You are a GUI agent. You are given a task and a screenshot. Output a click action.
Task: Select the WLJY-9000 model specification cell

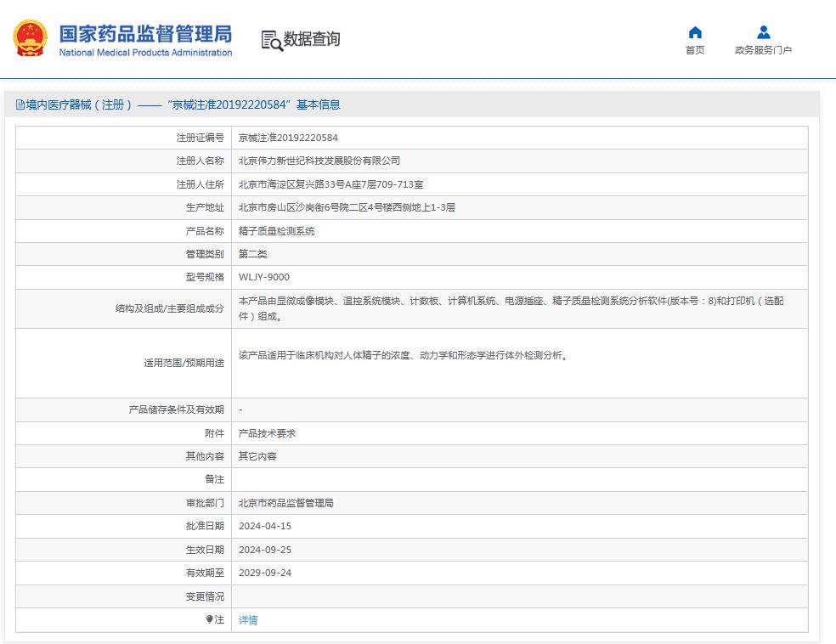tap(264, 278)
